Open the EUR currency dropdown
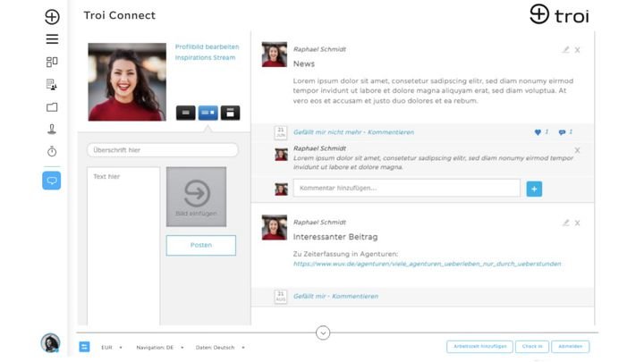This screenshot has height=362, width=644. [x=112, y=347]
